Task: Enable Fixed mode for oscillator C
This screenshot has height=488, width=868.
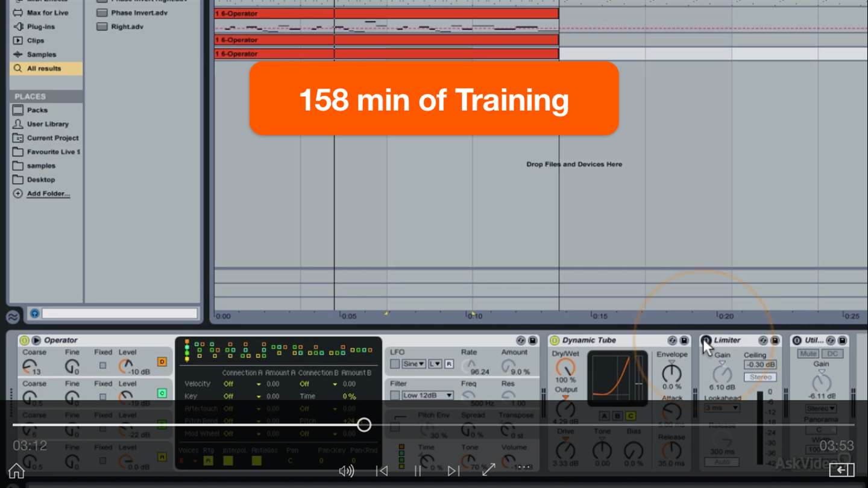Action: (x=102, y=396)
